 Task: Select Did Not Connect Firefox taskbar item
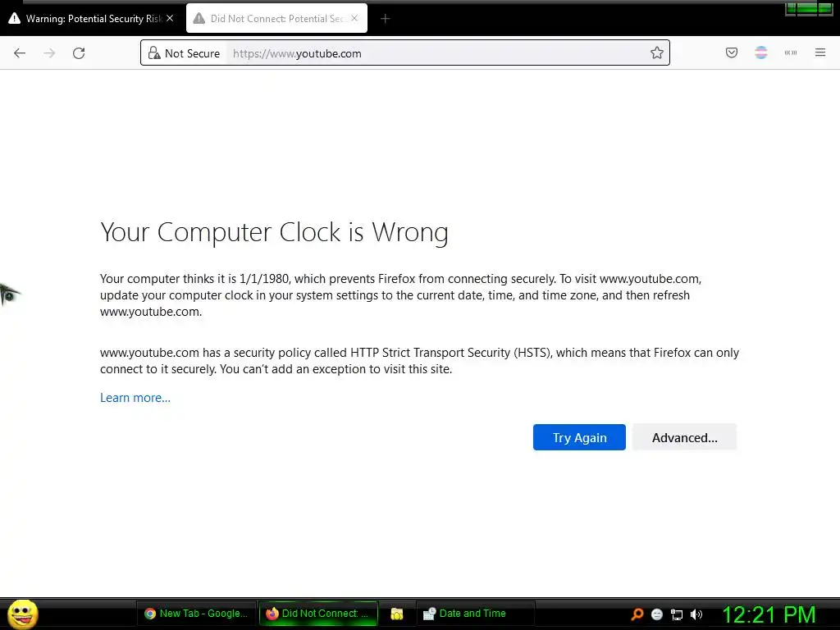coord(319,614)
